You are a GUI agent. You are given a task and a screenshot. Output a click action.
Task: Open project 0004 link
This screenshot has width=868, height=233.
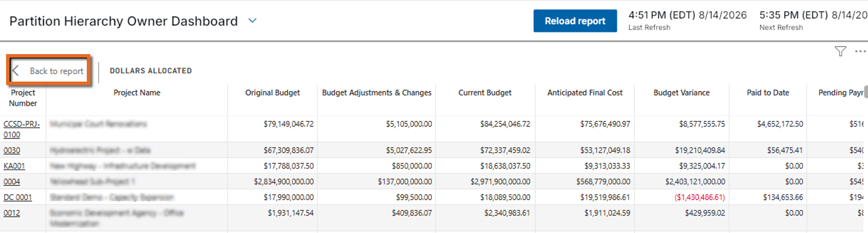pyautogui.click(x=12, y=182)
